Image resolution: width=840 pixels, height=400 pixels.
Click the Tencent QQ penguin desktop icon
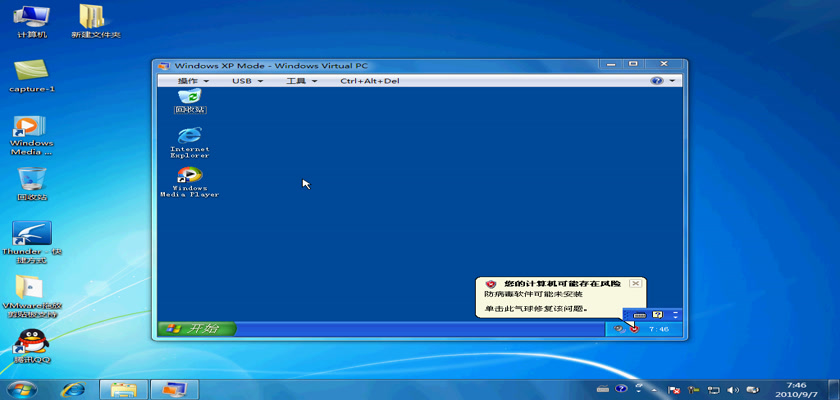31,342
